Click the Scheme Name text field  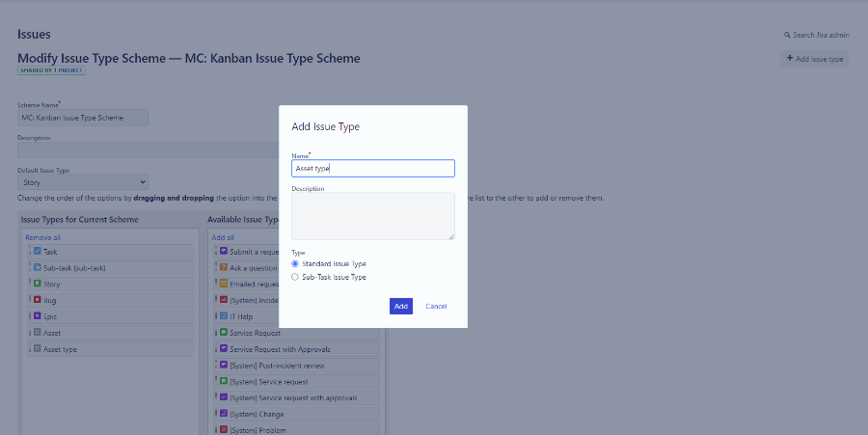[x=83, y=118]
